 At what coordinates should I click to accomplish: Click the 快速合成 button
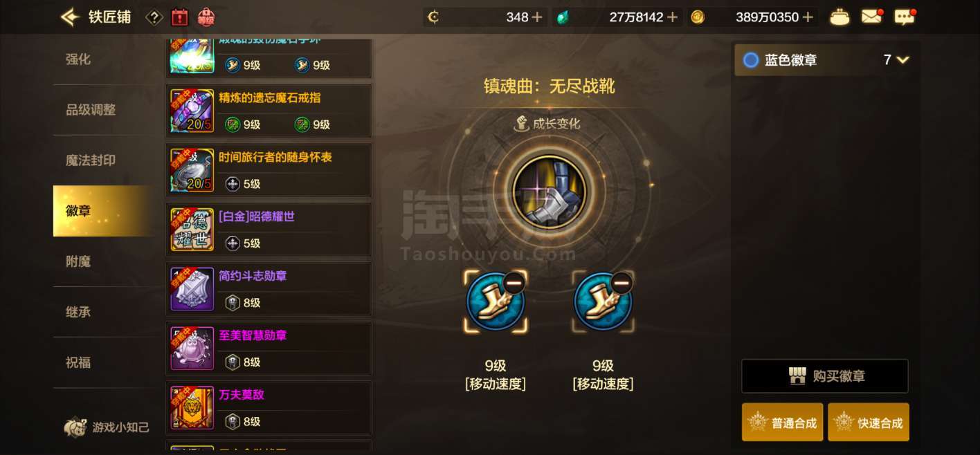[869, 423]
